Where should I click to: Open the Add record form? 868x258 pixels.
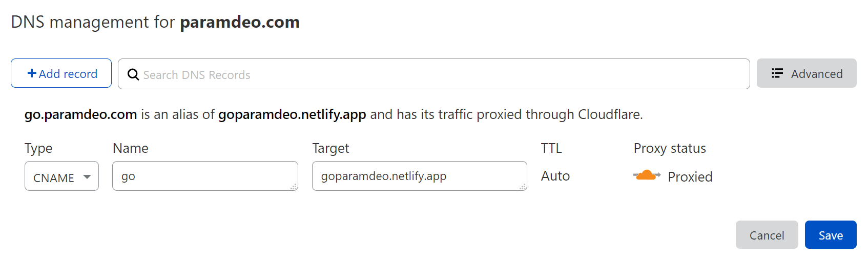click(x=61, y=73)
